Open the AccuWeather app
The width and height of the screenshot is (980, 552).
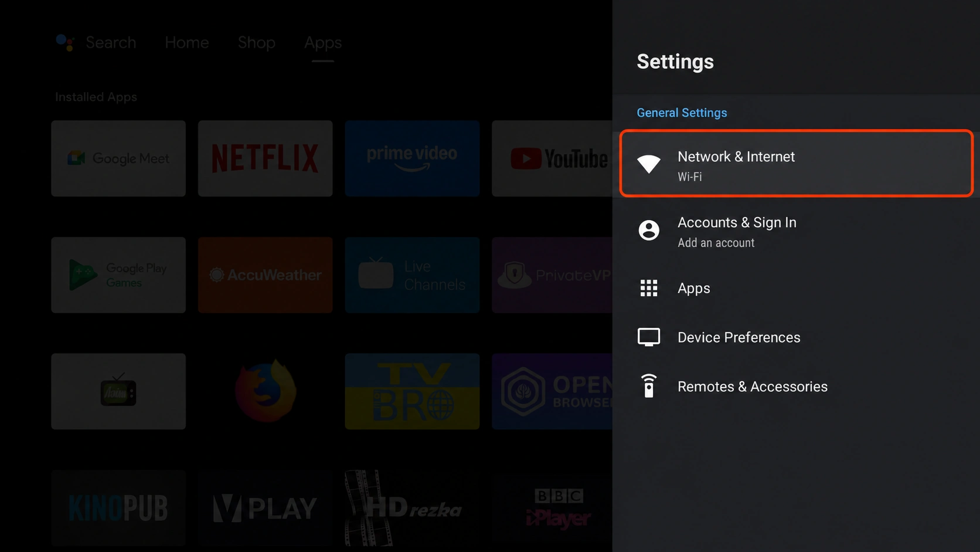pos(265,275)
